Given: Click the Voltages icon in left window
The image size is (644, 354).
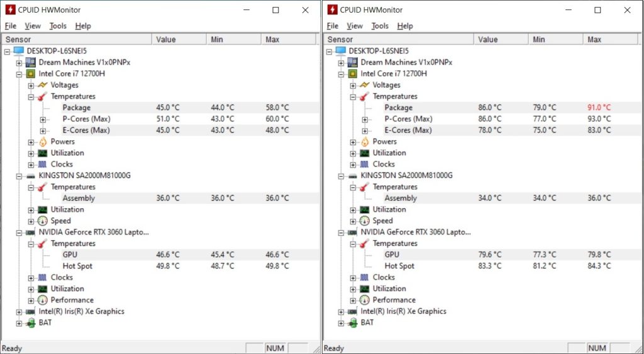Looking at the screenshot, I should (x=42, y=85).
